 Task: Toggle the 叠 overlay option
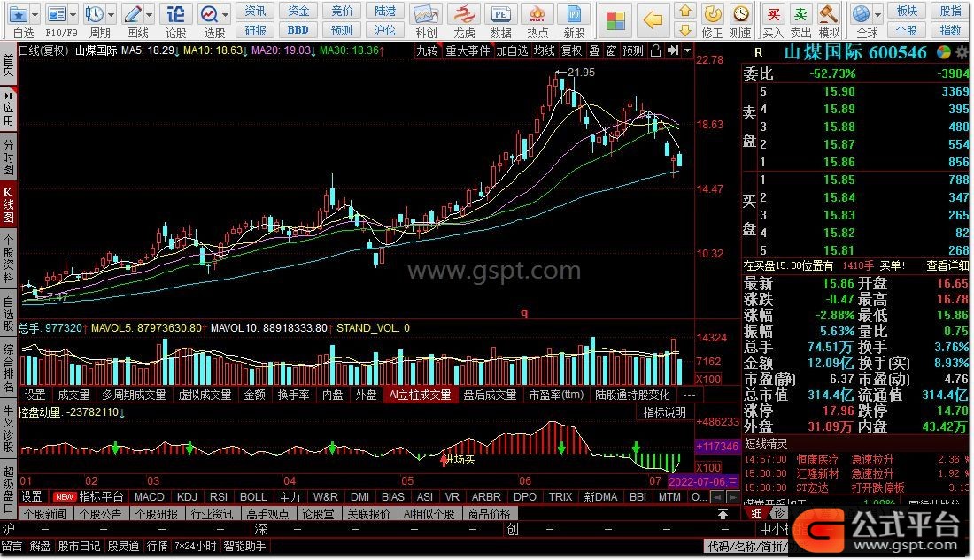pos(594,51)
